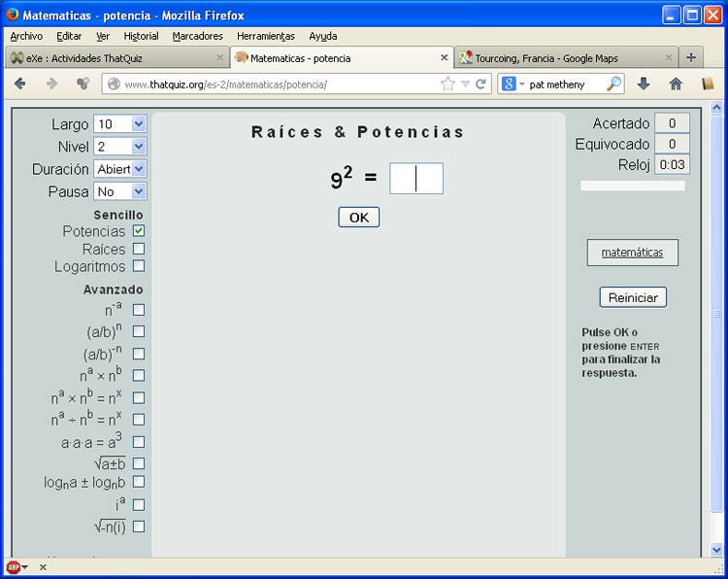Click the search magnifier icon
The image size is (728, 579).
(x=613, y=85)
